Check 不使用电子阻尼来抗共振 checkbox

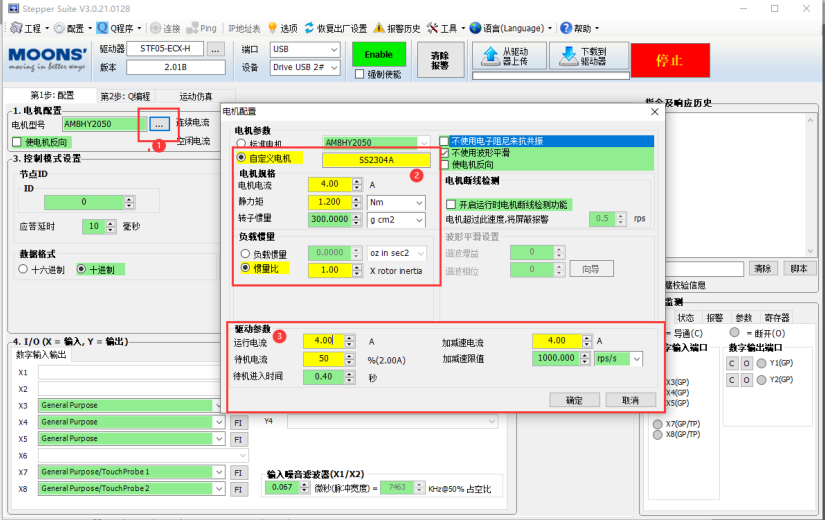pos(445,141)
